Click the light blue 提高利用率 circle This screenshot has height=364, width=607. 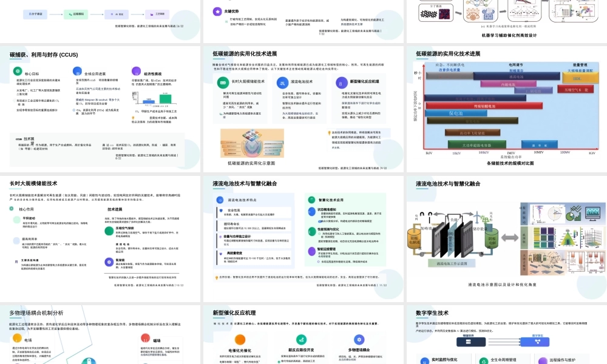(16, 241)
